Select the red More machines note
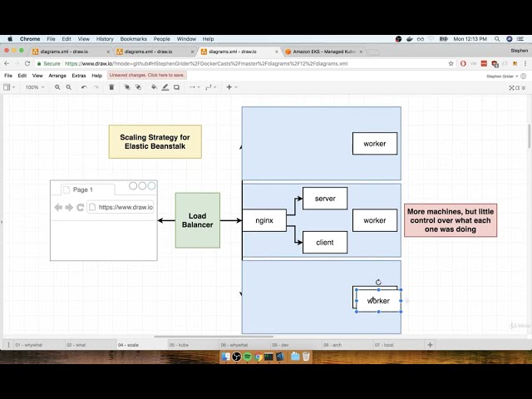 [451, 220]
